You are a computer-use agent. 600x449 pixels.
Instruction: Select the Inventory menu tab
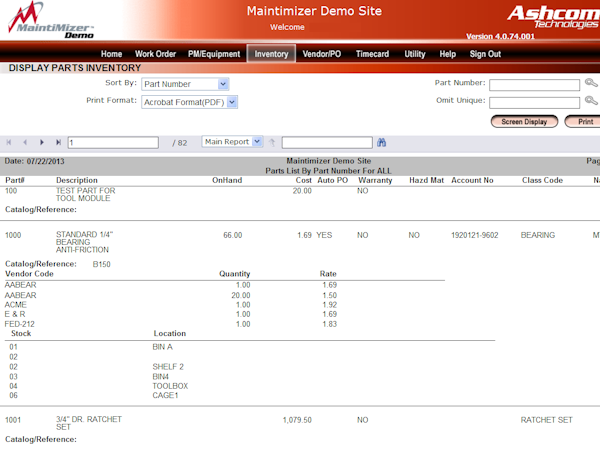point(271,54)
